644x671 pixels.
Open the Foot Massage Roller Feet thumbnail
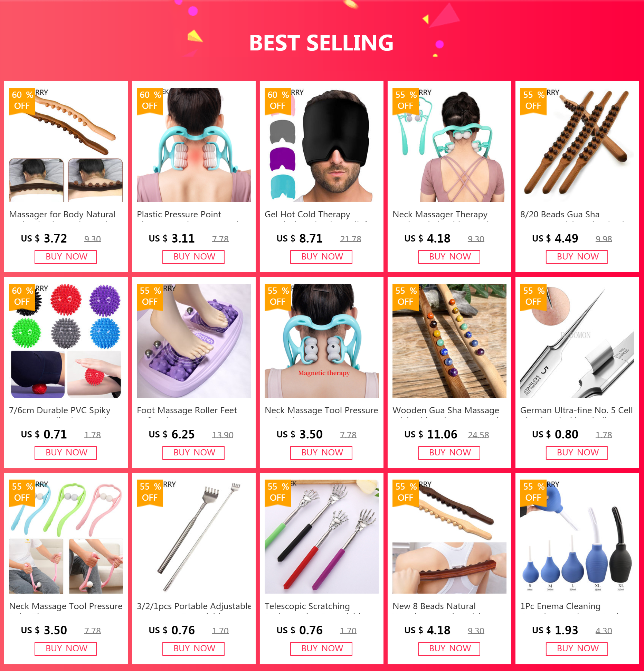tap(193, 340)
